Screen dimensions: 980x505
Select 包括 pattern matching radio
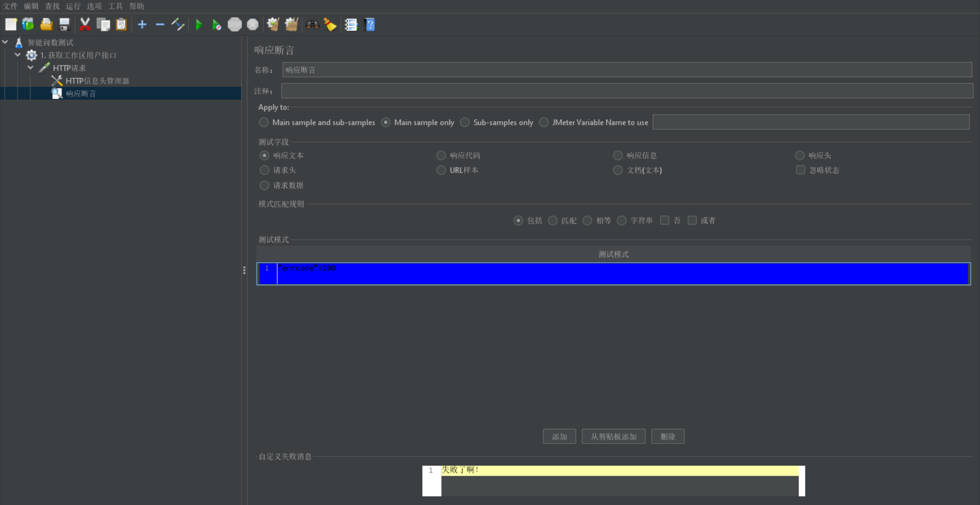pos(518,221)
